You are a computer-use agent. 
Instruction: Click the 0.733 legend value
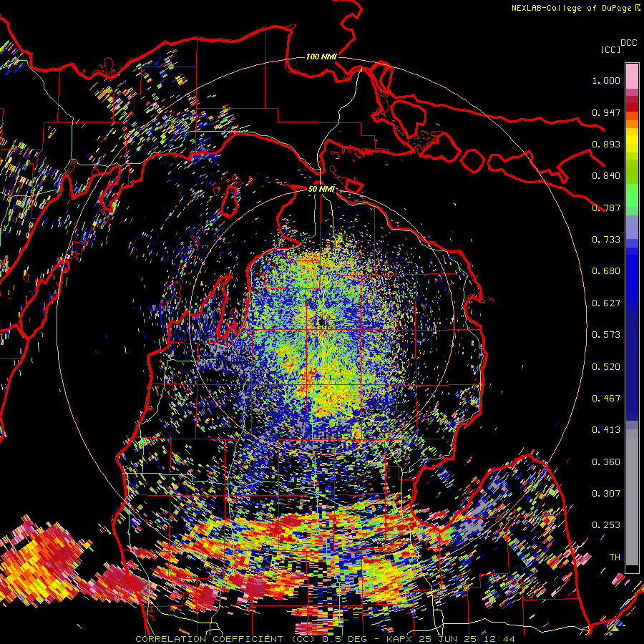(x=606, y=240)
